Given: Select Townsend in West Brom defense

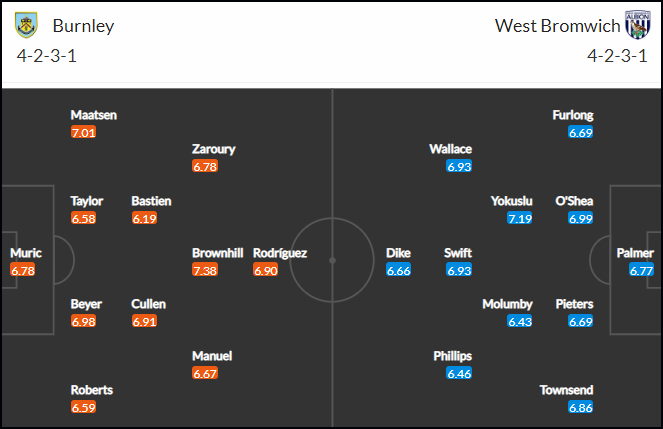Looking at the screenshot, I should pyautogui.click(x=566, y=390).
